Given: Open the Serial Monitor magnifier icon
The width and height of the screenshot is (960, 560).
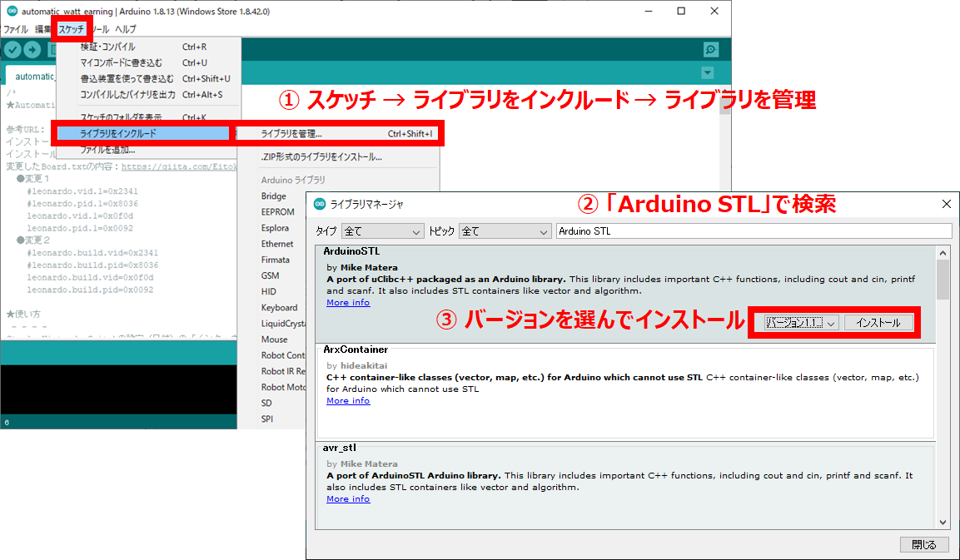Looking at the screenshot, I should (711, 50).
